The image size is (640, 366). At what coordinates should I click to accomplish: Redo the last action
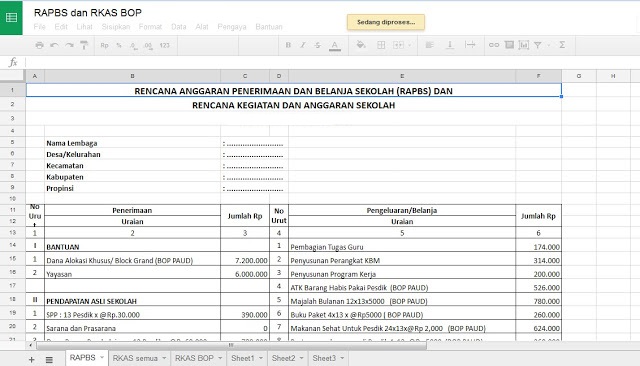point(69,45)
